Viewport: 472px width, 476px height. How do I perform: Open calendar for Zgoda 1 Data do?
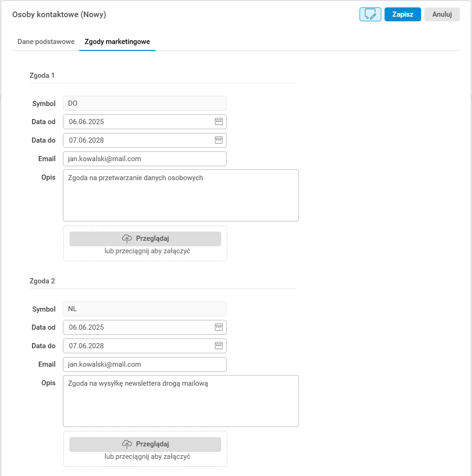coord(219,140)
